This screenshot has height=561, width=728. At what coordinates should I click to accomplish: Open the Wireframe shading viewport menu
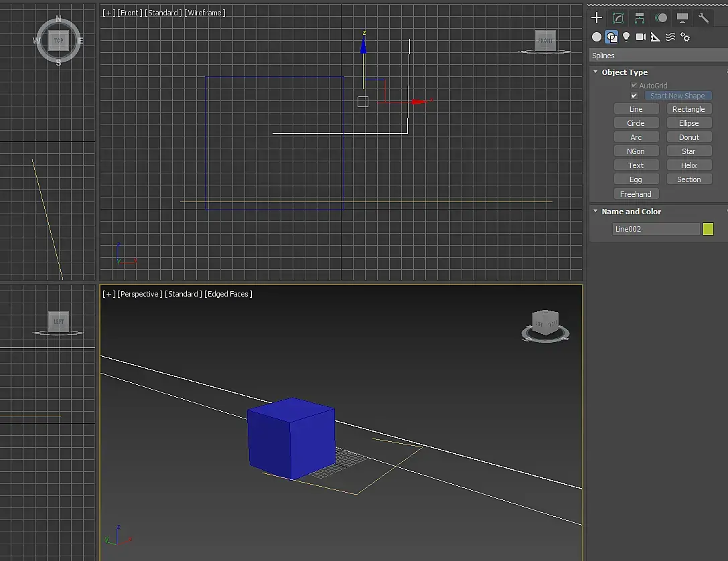click(x=205, y=13)
